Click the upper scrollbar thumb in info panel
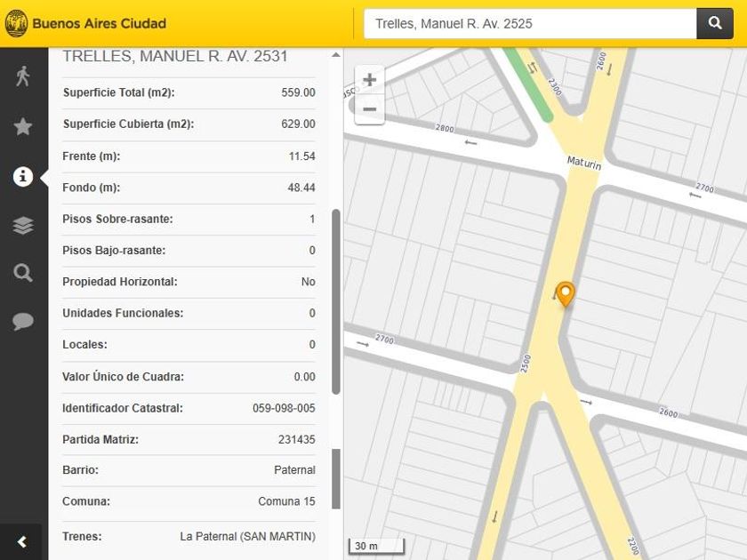The image size is (747, 560). [336, 301]
